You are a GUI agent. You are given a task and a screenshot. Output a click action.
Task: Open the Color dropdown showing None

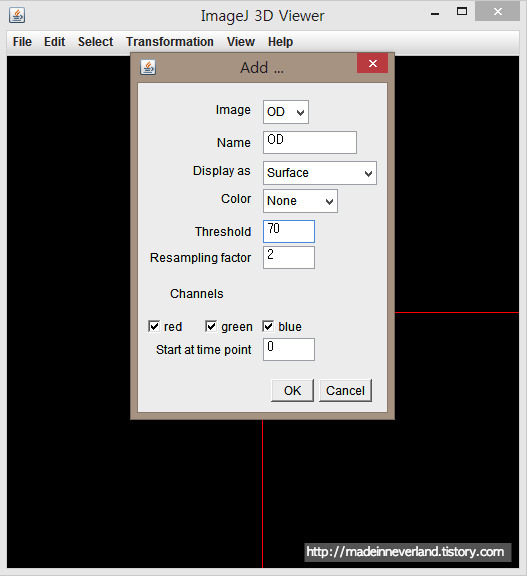tap(300, 201)
